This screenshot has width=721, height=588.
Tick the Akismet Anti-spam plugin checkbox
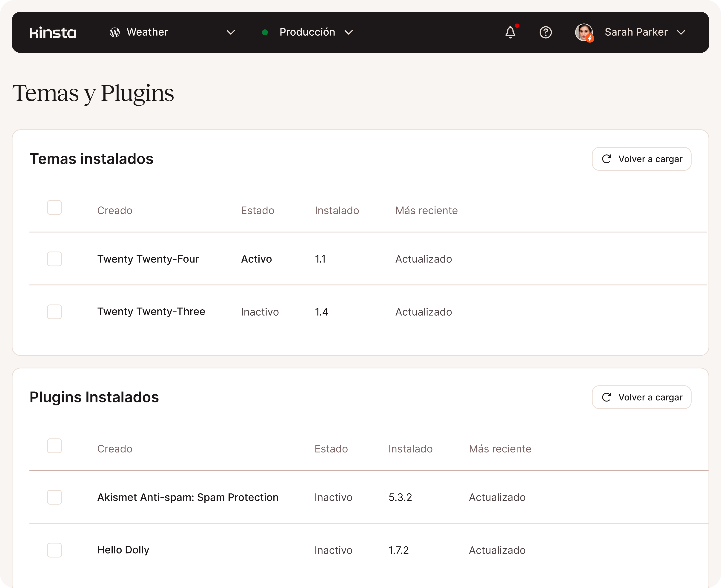tap(54, 497)
